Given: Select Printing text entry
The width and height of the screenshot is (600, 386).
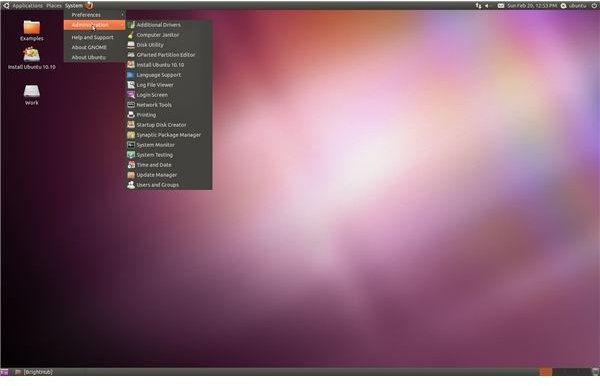Looking at the screenshot, I should pos(146,115).
